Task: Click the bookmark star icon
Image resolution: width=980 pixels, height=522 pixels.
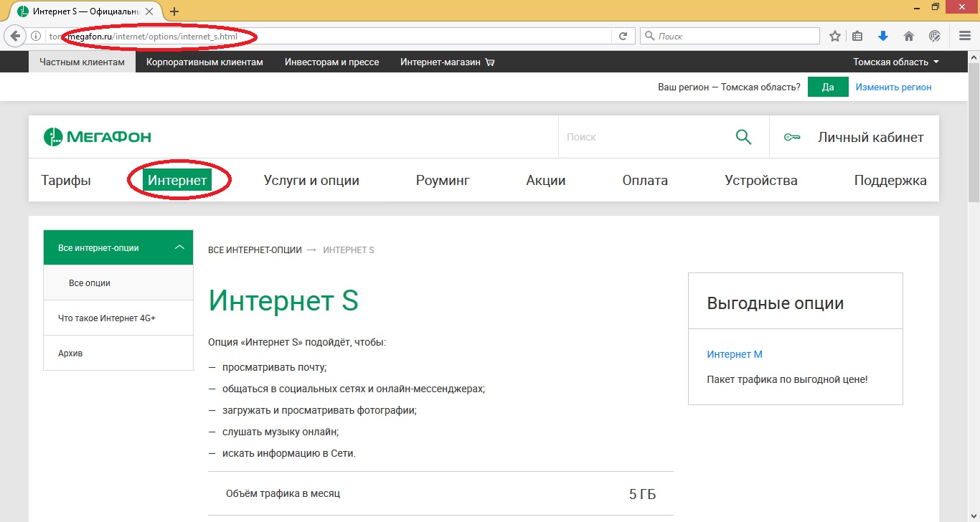Action: click(834, 34)
